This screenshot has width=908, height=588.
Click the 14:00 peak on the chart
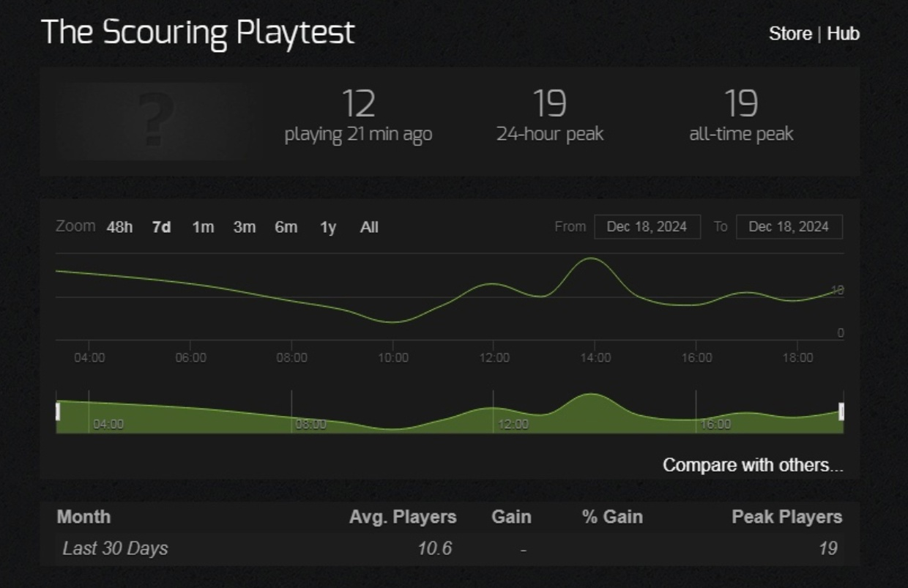591,258
